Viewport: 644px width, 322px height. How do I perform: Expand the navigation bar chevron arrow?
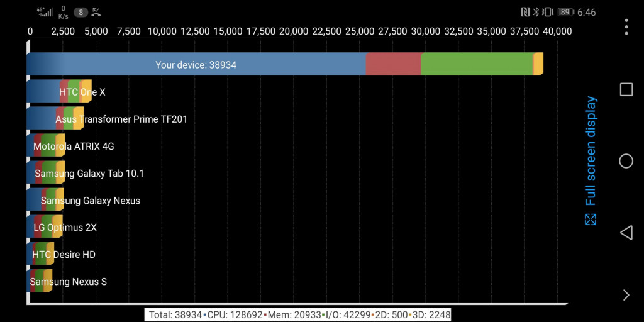[626, 296]
